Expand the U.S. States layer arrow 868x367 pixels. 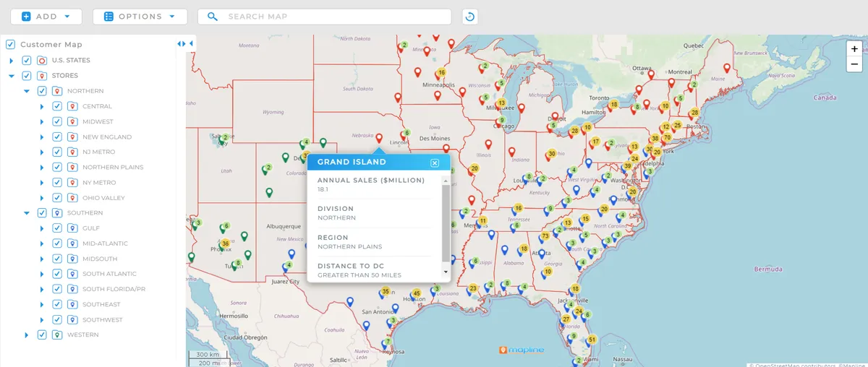pyautogui.click(x=12, y=61)
